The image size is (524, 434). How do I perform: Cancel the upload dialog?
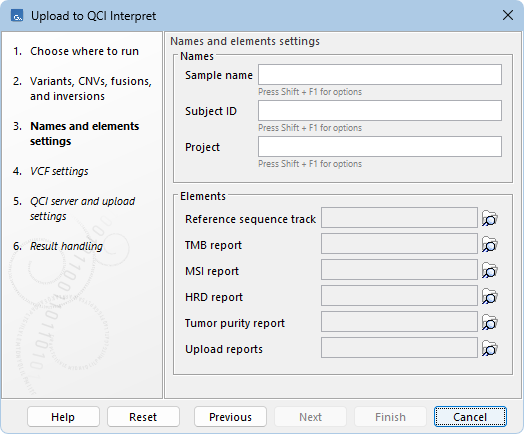470,417
